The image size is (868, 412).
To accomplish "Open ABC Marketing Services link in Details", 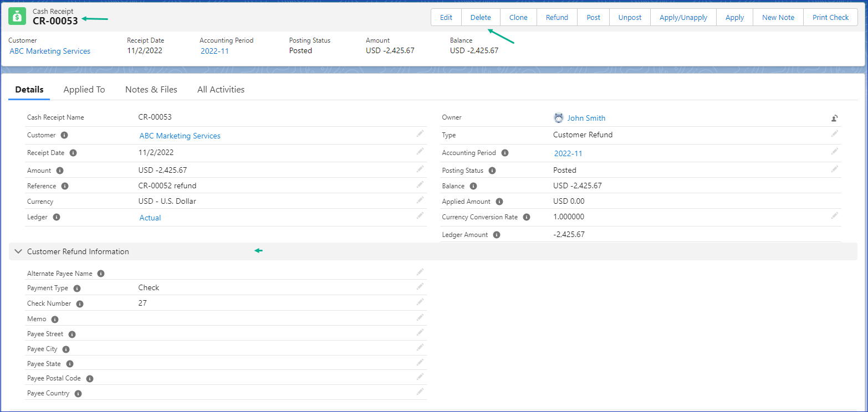I will [x=180, y=136].
